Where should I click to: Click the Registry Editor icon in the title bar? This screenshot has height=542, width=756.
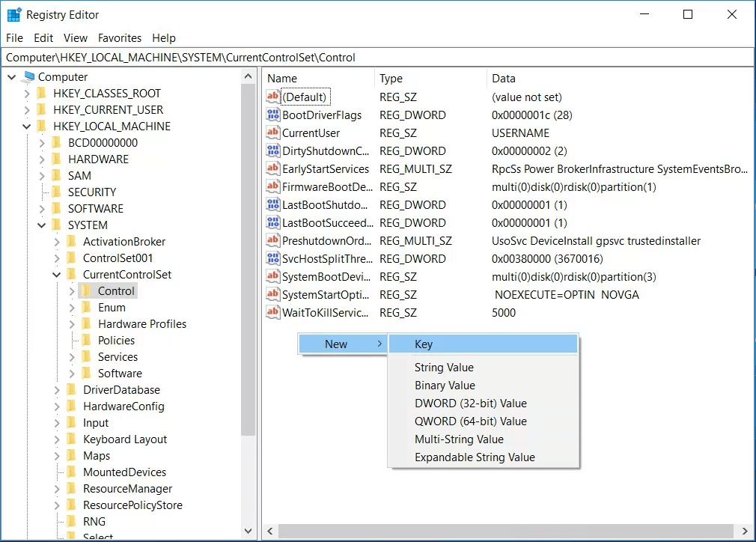click(x=13, y=13)
